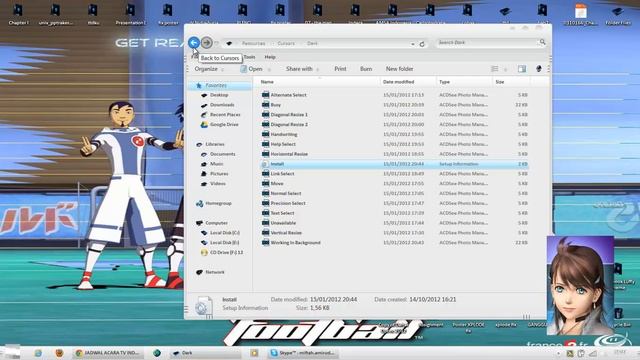Sort by the Size column header
Image resolution: width=640 pixels, height=360 pixels.
(511, 82)
